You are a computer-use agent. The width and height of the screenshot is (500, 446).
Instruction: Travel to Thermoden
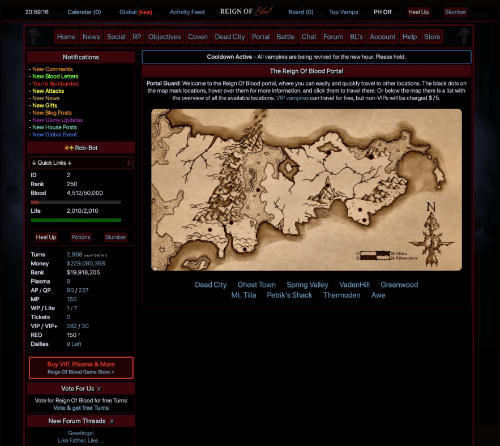342,295
